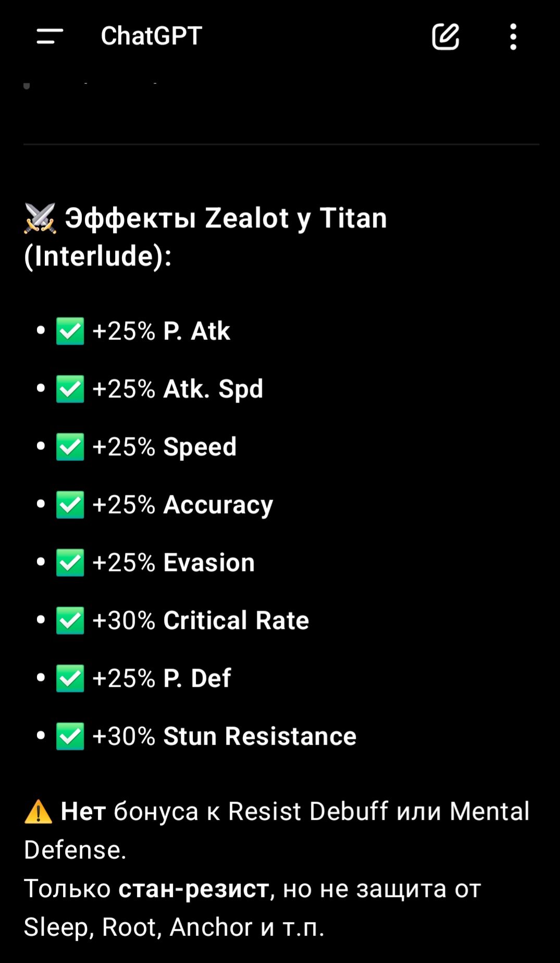The width and height of the screenshot is (560, 963).
Task: Click green check beside +30% Stun Resistance
Action: click(70, 737)
